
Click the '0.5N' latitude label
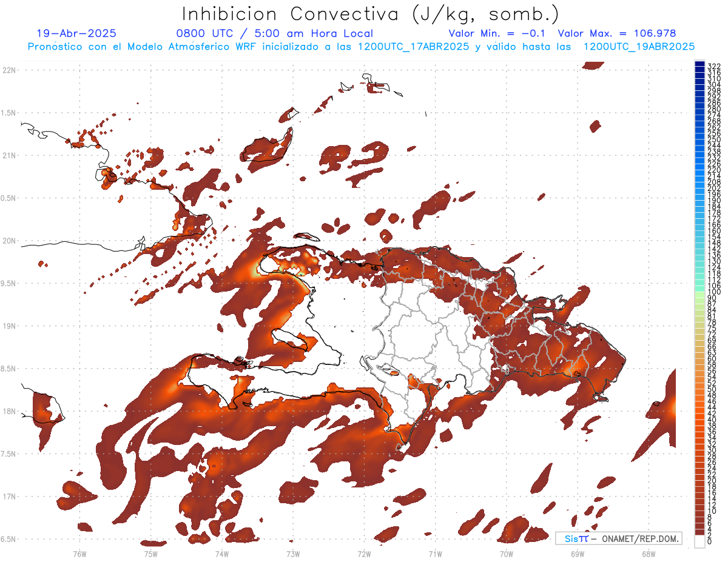[8, 198]
